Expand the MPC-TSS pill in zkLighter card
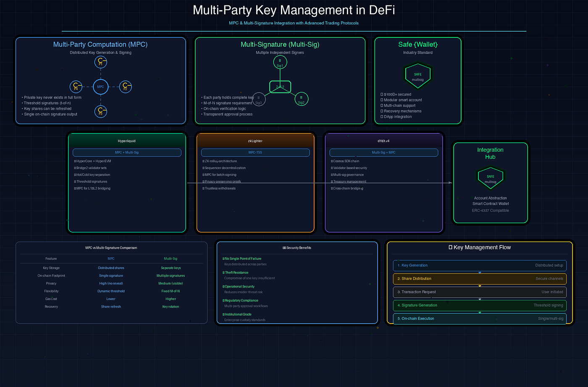 tap(255, 152)
